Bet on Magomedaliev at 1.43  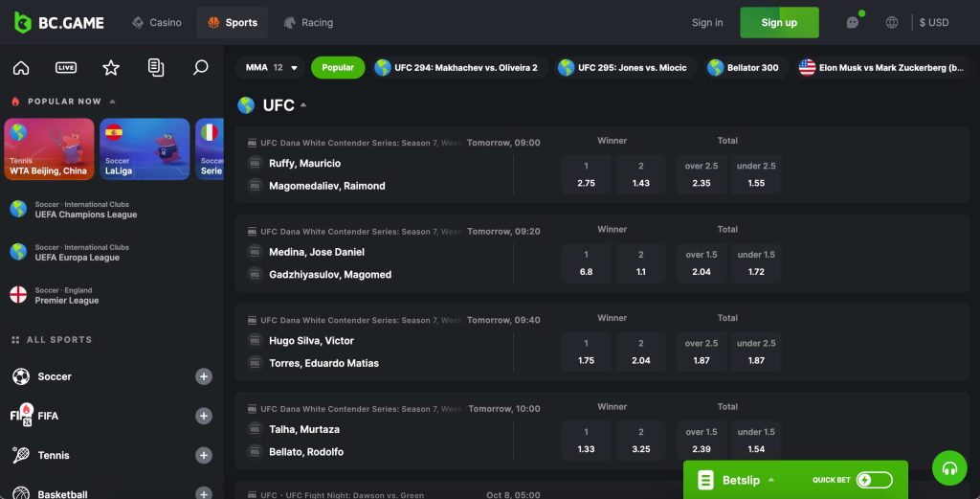(x=640, y=174)
